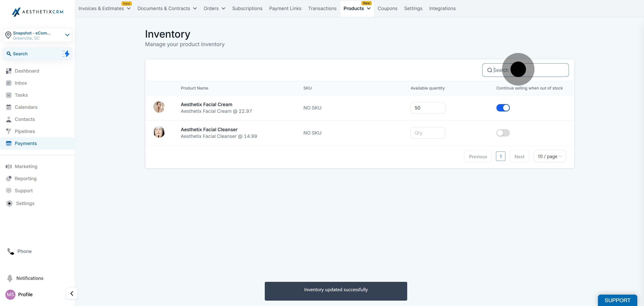
Task: Click the lightning quick-actions icon
Action: click(x=66, y=53)
